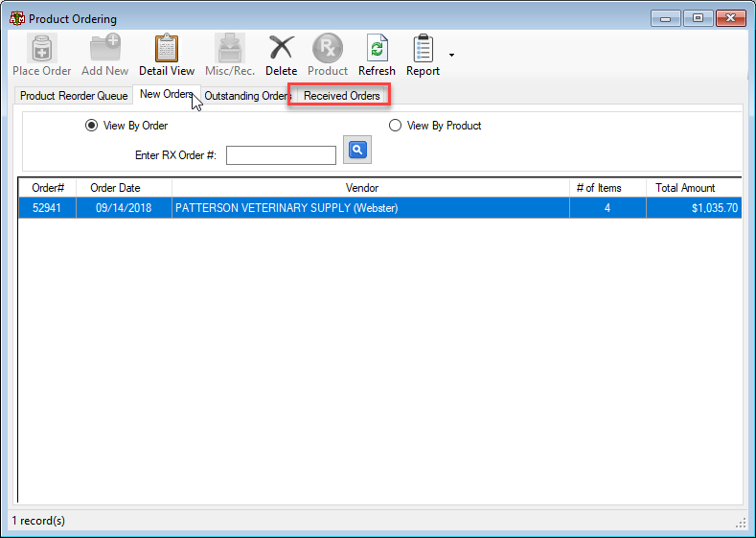Click the window resize grip in status bar

click(741, 523)
